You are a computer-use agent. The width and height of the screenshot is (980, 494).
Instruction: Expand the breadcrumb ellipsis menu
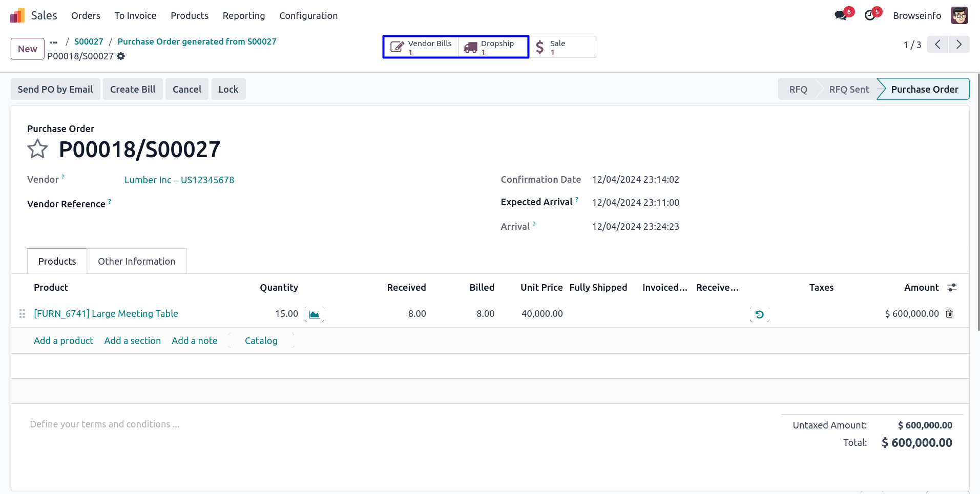coord(54,42)
